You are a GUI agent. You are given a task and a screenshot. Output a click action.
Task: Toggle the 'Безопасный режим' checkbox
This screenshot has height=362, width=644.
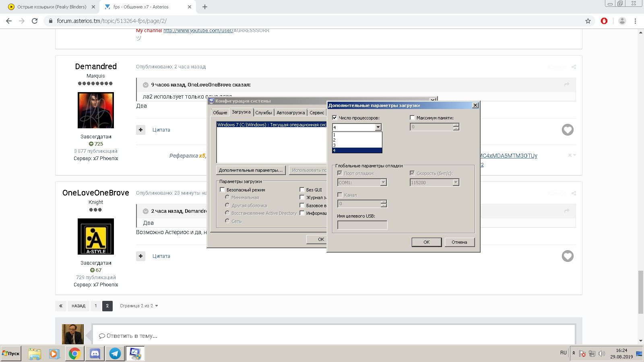pyautogui.click(x=222, y=190)
